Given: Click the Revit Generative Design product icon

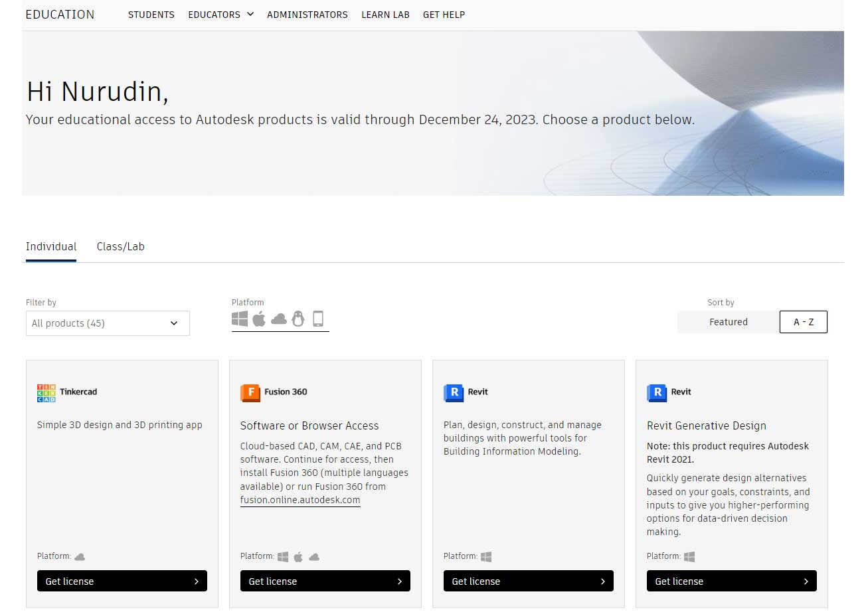Looking at the screenshot, I should (656, 392).
